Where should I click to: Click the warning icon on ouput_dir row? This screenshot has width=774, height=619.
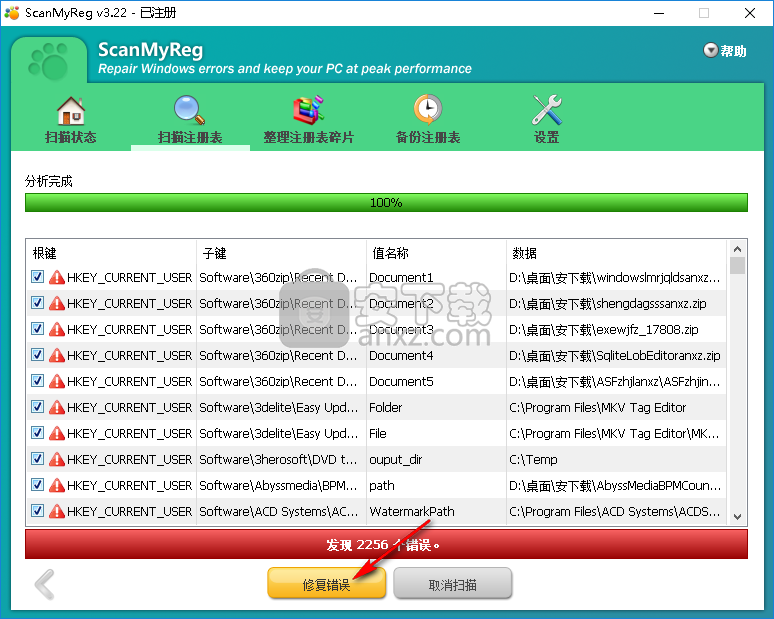[57, 459]
